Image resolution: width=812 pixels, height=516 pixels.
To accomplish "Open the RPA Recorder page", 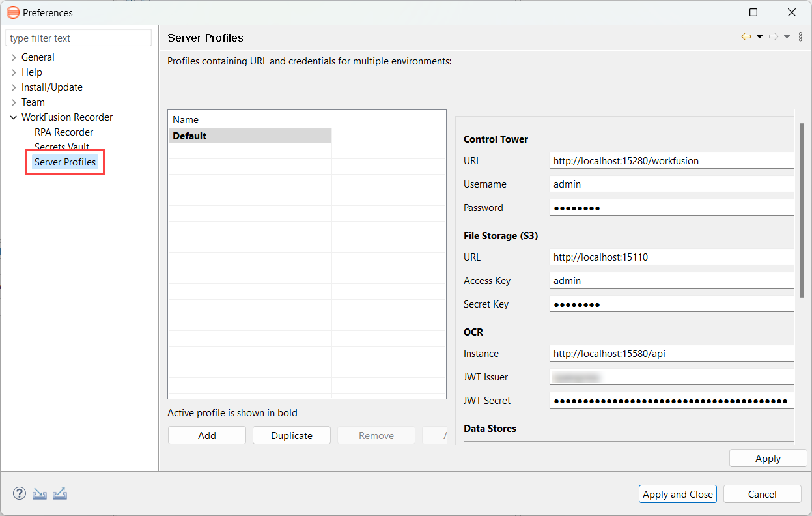I will pos(64,132).
